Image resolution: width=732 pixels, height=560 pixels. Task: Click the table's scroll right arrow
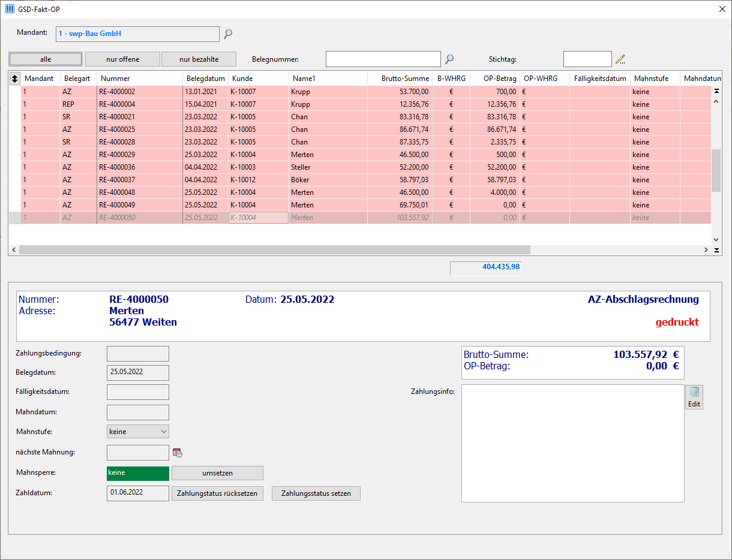point(706,250)
